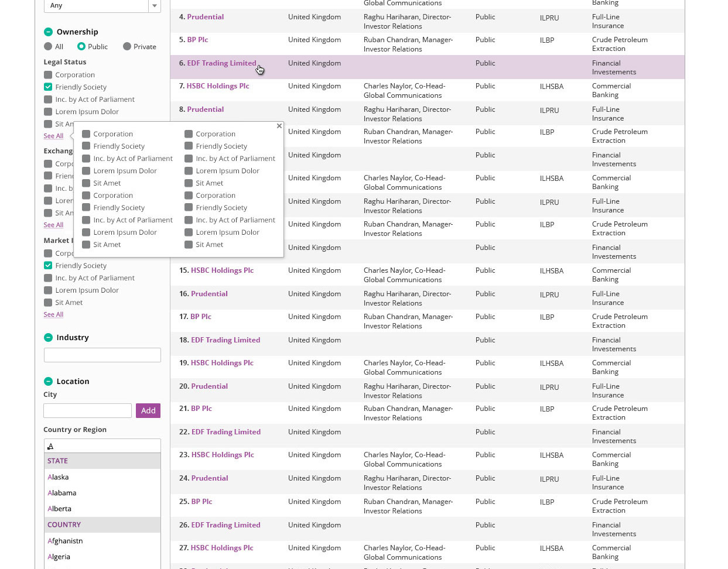The height and width of the screenshot is (569, 728).
Task: Close the Legal Status popup
Action: tap(279, 125)
